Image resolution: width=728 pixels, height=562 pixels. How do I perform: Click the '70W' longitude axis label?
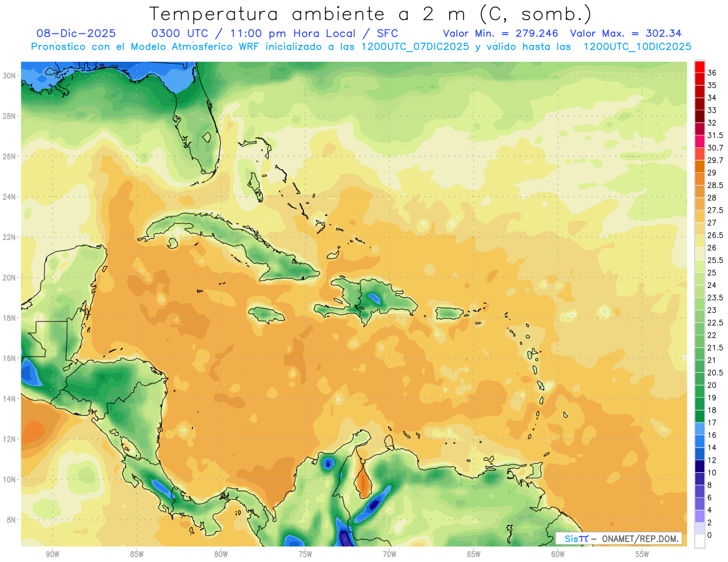389,554
